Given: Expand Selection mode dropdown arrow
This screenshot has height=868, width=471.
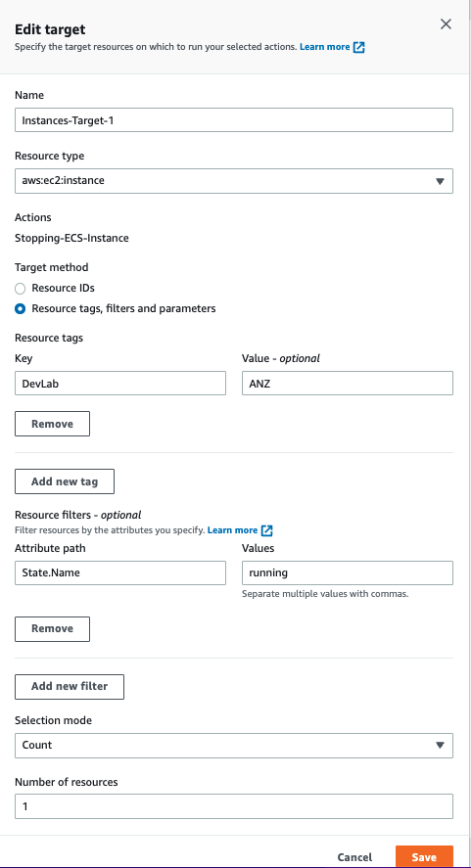Looking at the screenshot, I should pyautogui.click(x=440, y=745).
